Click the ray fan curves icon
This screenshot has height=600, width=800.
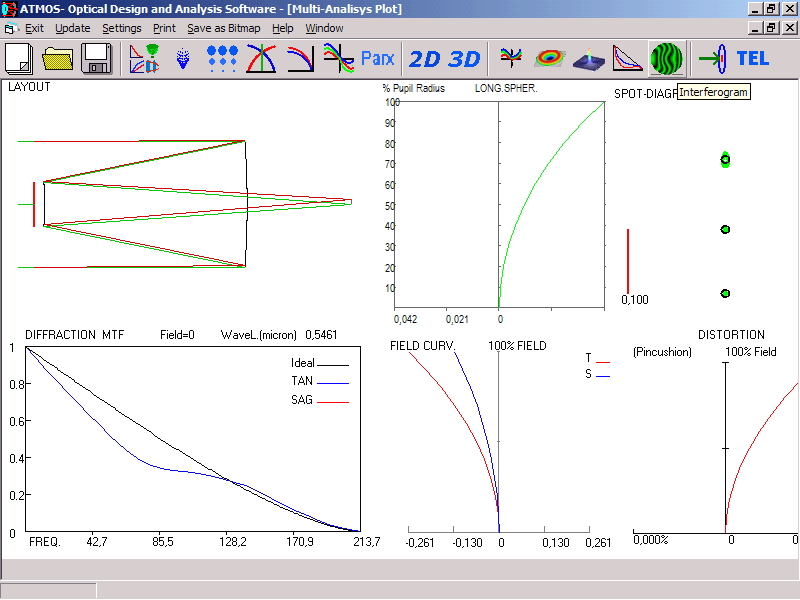(x=339, y=58)
